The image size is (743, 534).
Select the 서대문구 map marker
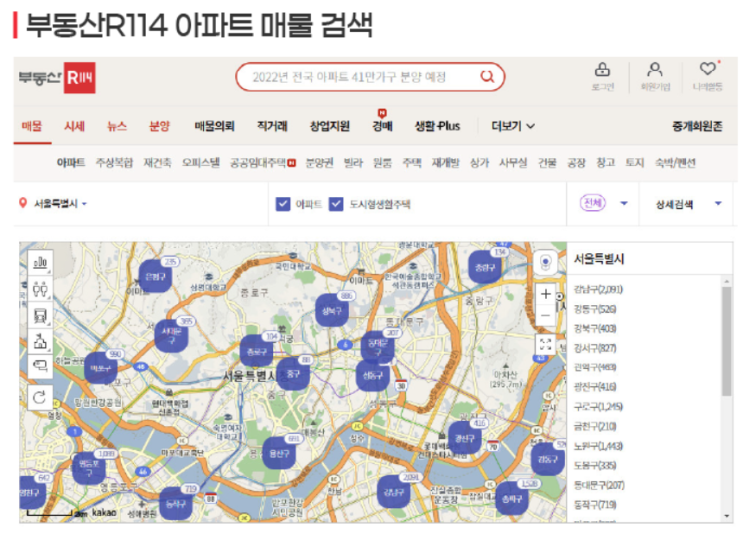(x=171, y=335)
